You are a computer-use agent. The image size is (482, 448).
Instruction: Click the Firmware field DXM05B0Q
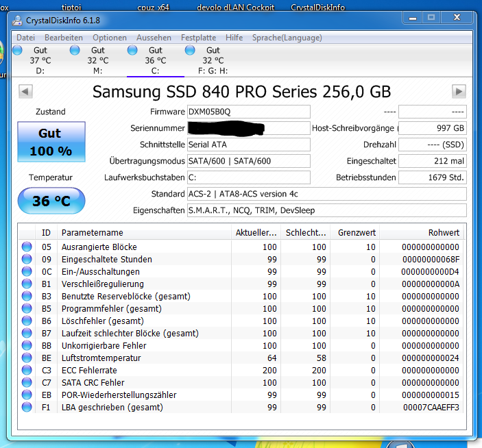(x=249, y=112)
